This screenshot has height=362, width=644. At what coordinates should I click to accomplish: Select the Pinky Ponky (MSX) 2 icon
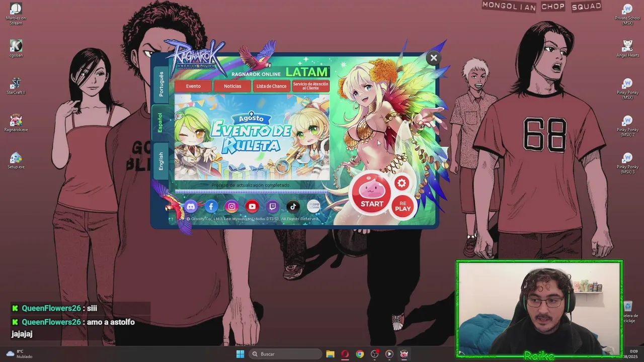coord(627,126)
